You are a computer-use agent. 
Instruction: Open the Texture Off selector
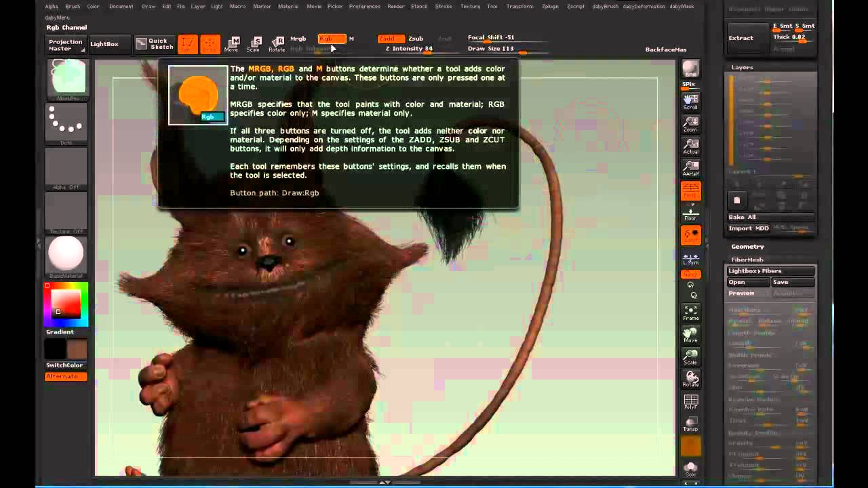[x=66, y=213]
